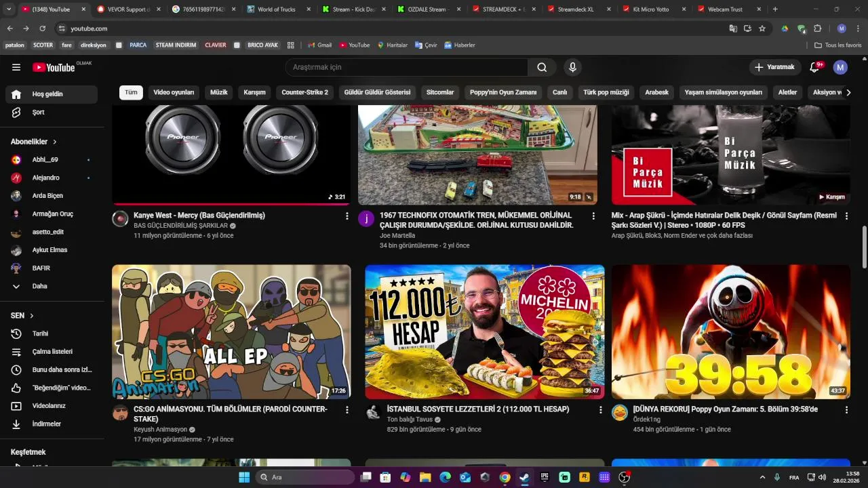
Task: Open the 112.000 HESAP video thumbnail
Action: tap(484, 332)
